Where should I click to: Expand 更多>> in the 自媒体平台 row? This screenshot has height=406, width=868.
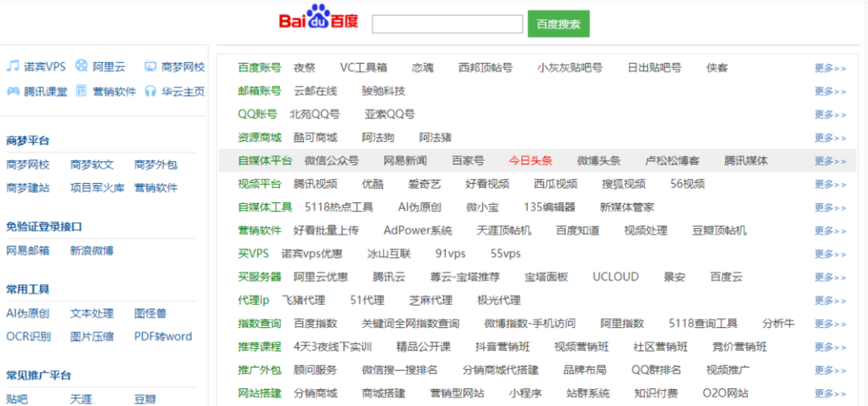pos(830,160)
